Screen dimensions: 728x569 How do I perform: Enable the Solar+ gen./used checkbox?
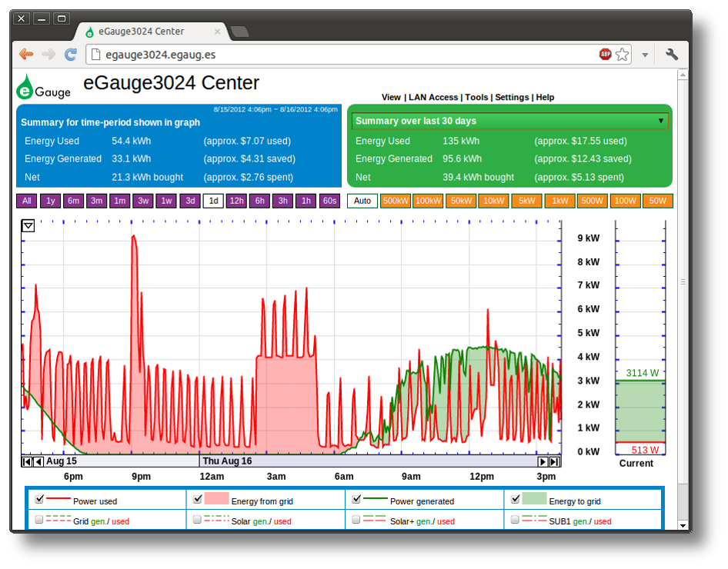(x=356, y=519)
